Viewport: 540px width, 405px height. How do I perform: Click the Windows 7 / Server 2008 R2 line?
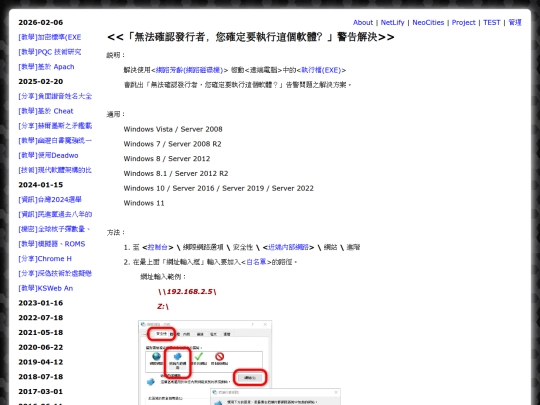(x=173, y=144)
